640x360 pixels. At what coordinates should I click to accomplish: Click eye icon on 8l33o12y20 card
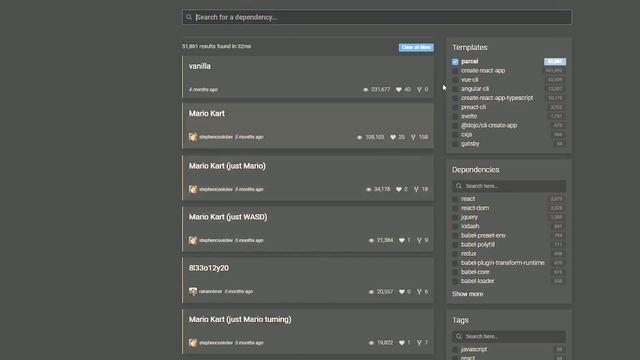371,292
